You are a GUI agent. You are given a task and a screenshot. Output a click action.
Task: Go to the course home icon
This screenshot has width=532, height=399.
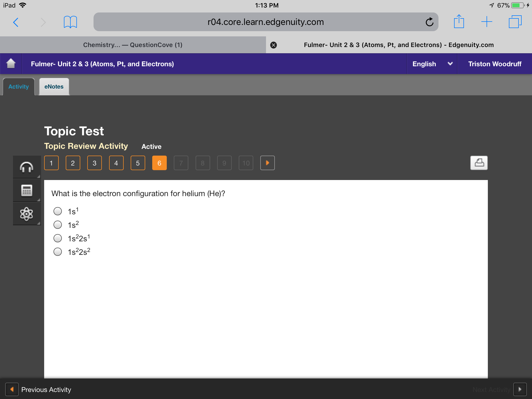tap(11, 64)
